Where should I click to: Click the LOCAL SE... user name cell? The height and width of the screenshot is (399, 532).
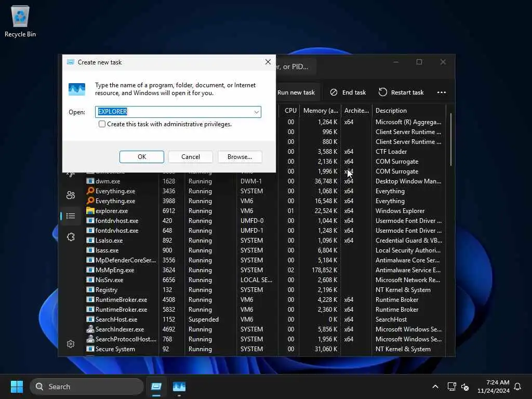pyautogui.click(x=256, y=280)
